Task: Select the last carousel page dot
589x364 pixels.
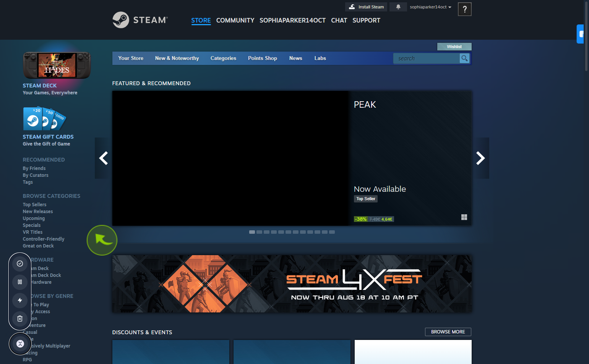Action: click(x=332, y=232)
